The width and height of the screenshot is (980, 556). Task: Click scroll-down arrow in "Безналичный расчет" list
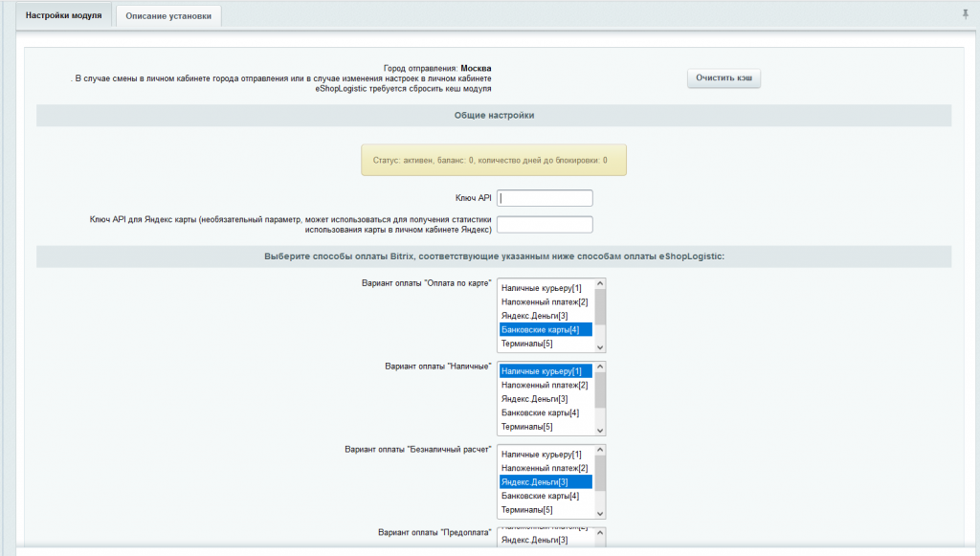click(x=600, y=513)
